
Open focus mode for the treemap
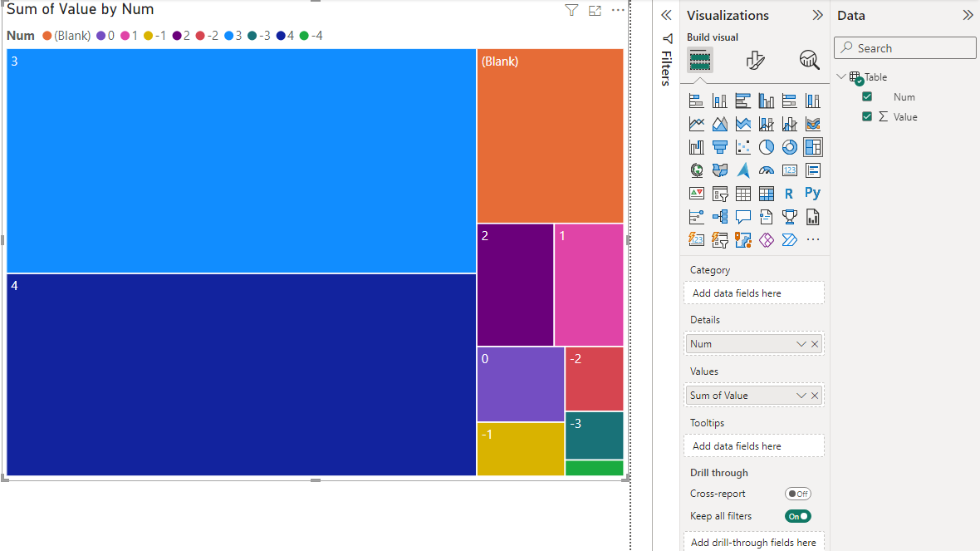pyautogui.click(x=595, y=10)
